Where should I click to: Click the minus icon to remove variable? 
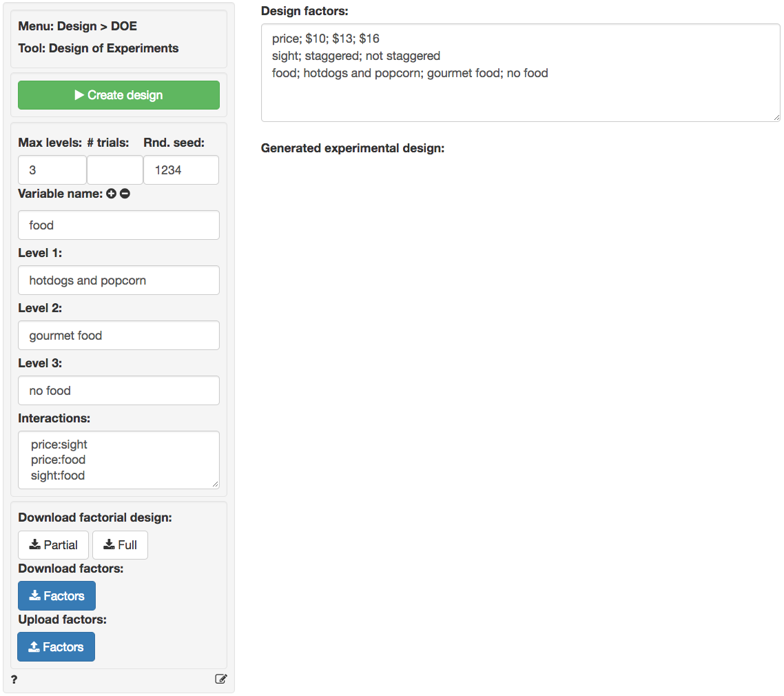point(125,194)
